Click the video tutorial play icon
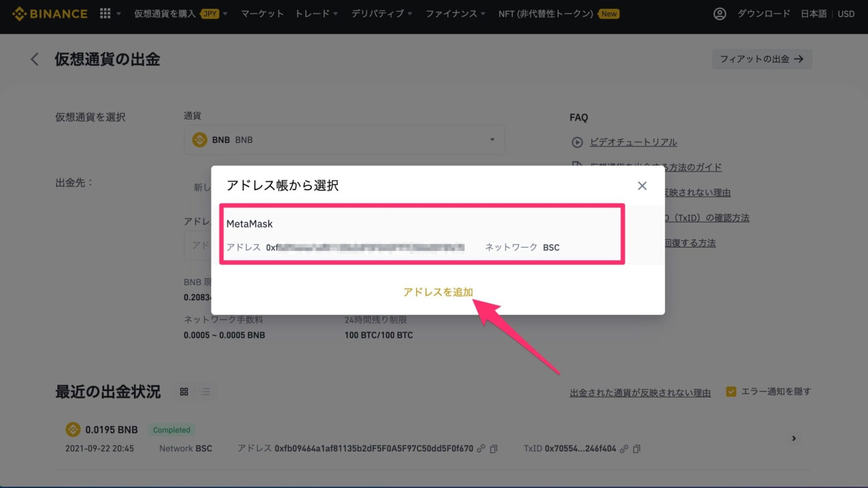868x488 pixels. tap(577, 142)
